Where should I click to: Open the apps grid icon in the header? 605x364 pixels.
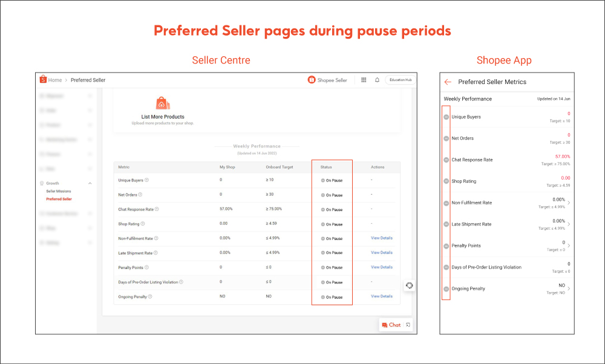click(x=363, y=79)
